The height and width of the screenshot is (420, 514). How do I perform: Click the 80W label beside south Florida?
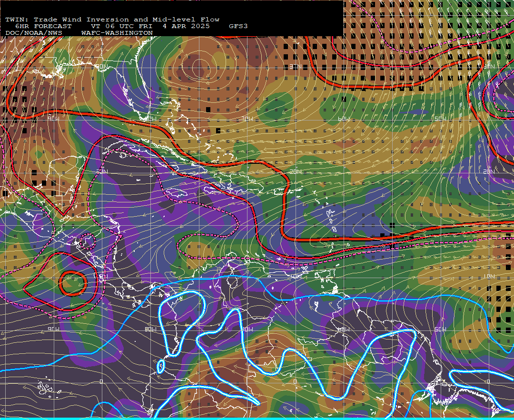[151, 119]
